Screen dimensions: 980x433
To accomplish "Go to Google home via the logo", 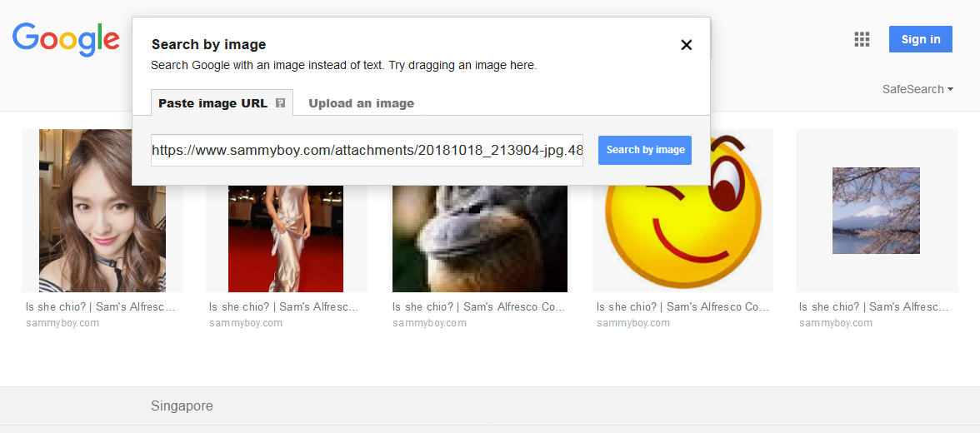I will click(x=66, y=39).
